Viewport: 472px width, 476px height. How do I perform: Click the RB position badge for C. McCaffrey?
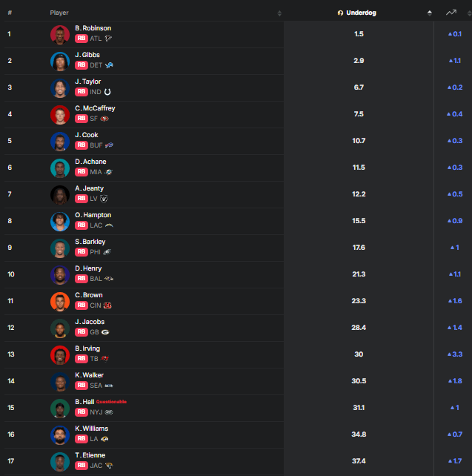point(82,119)
